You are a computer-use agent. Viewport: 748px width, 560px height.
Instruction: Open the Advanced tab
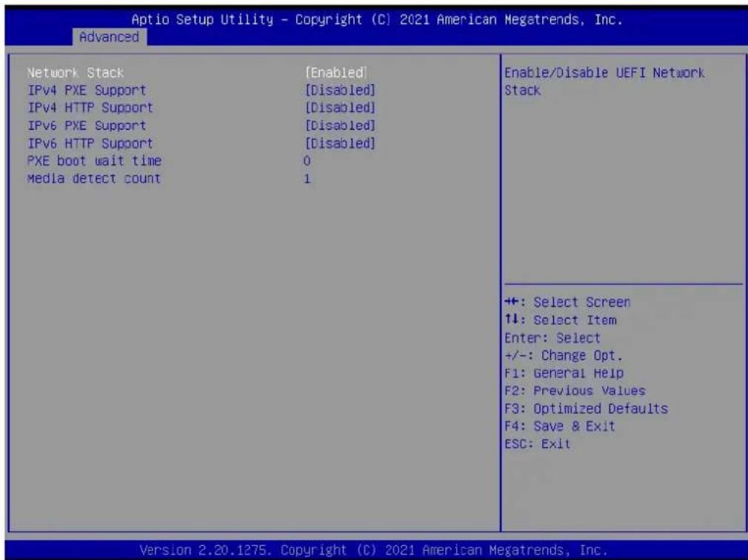click(x=110, y=37)
